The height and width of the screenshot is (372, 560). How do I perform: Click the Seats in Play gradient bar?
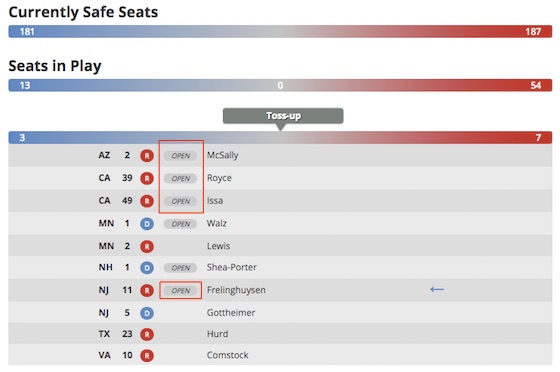pyautogui.click(x=280, y=85)
